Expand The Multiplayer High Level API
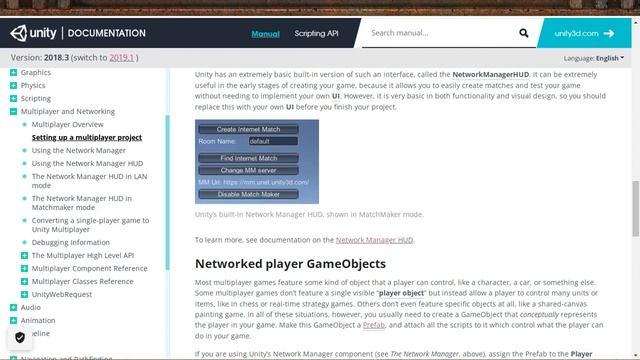The height and width of the screenshot is (360, 640). click(24, 255)
